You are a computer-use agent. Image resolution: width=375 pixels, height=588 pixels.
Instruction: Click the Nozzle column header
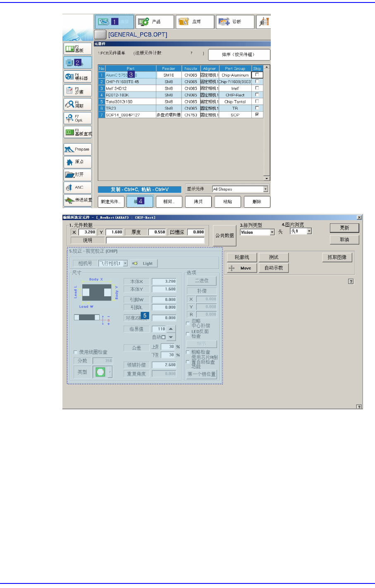(191, 68)
